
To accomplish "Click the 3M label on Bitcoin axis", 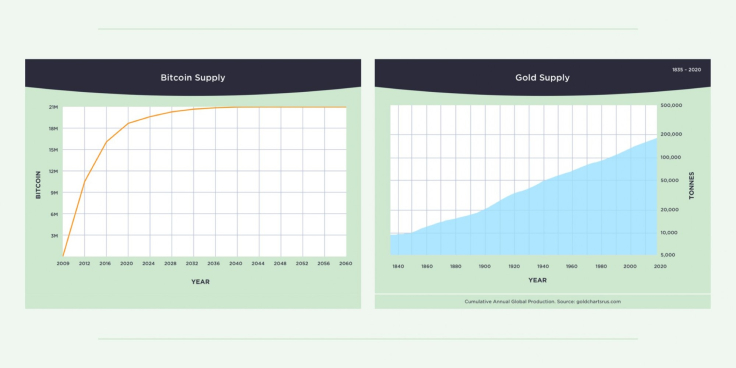I will (x=54, y=236).
